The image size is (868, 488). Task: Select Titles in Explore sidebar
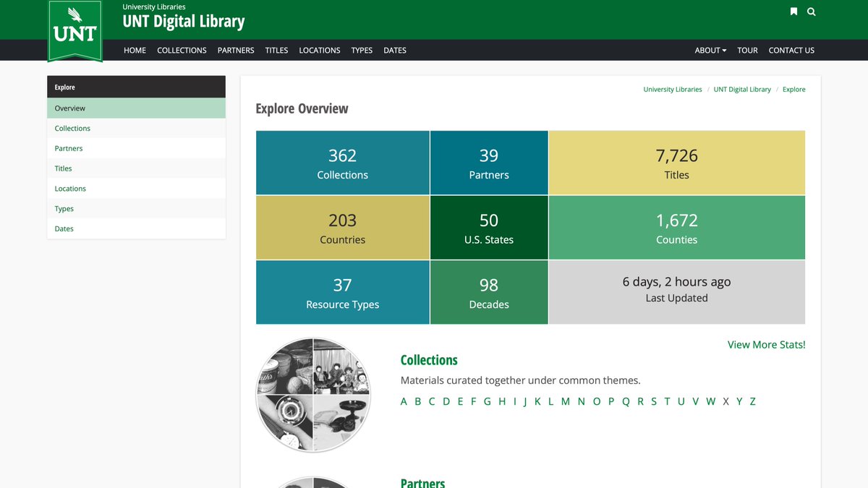136,168
